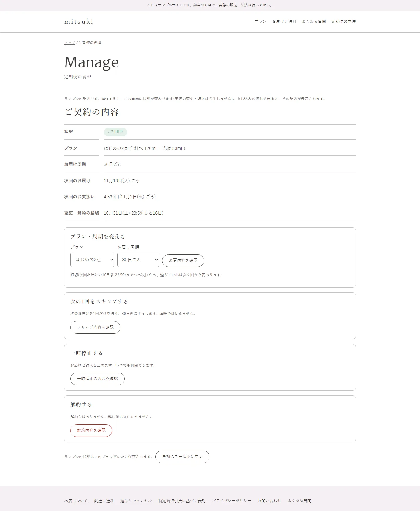Open the お店について footer link
The image size is (420, 511).
pyautogui.click(x=76, y=500)
